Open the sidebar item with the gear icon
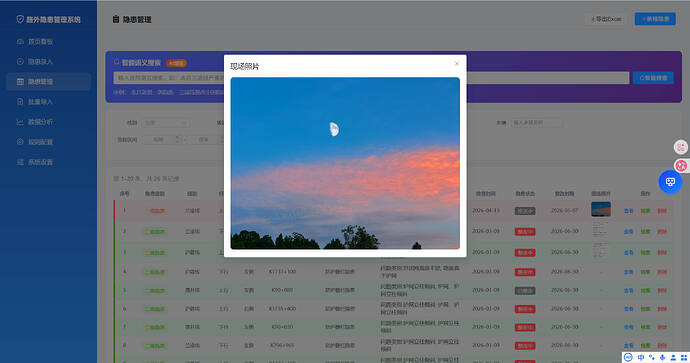690x363 pixels. click(48, 142)
